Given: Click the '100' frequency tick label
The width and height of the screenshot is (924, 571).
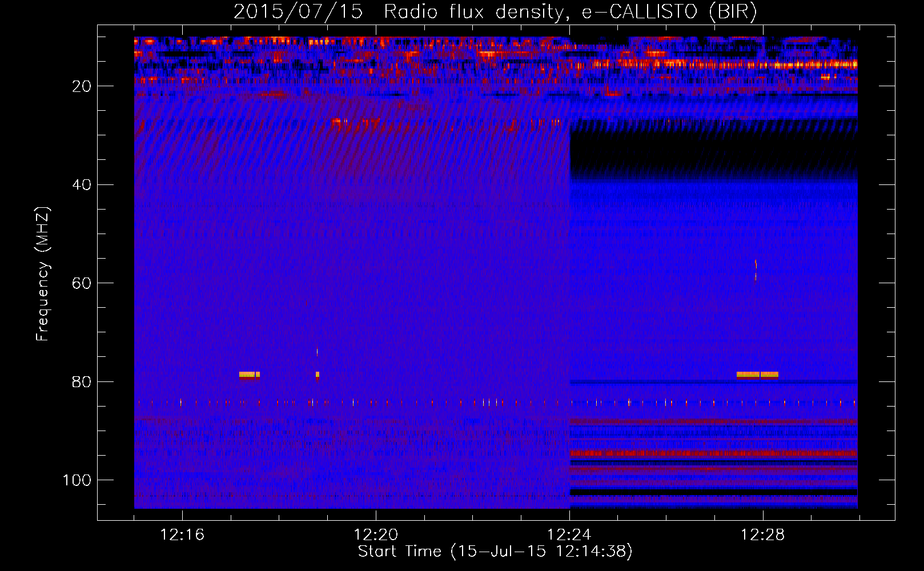Looking at the screenshot, I should [x=77, y=480].
